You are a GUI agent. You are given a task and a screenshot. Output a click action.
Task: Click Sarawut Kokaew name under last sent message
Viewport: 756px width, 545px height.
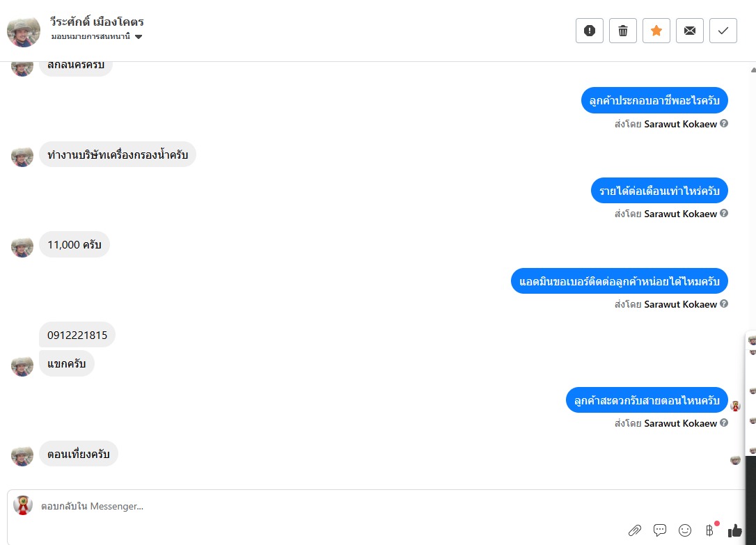click(x=680, y=423)
